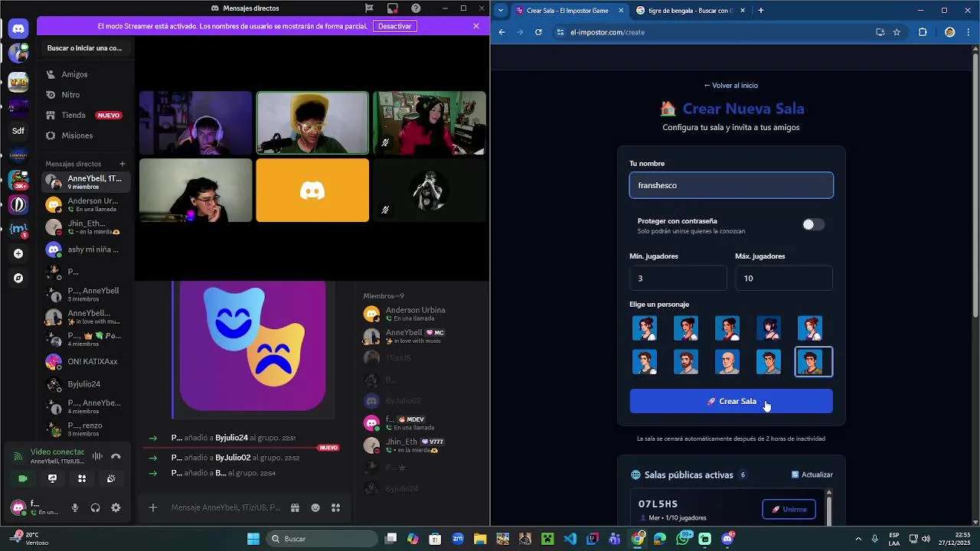
Task: Click Desactivar to disable Streamer mode
Action: click(395, 26)
